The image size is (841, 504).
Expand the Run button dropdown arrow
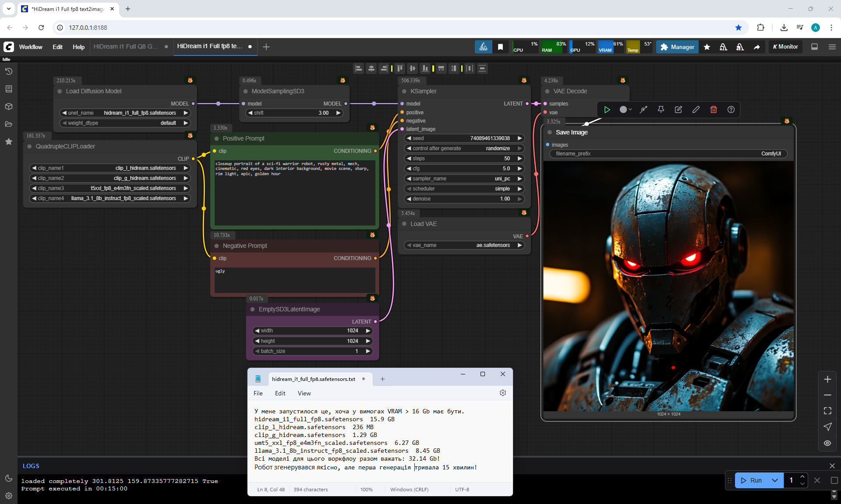[x=774, y=480]
